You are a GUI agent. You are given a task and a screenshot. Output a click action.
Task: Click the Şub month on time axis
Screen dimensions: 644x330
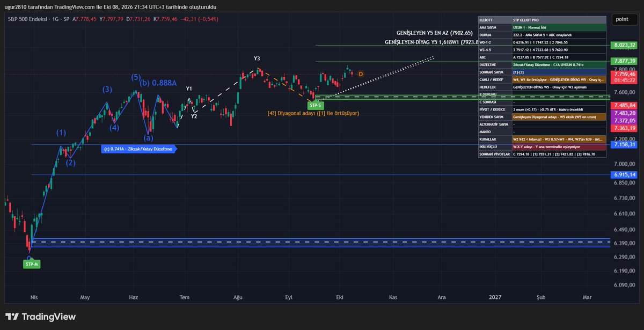[x=541, y=297]
